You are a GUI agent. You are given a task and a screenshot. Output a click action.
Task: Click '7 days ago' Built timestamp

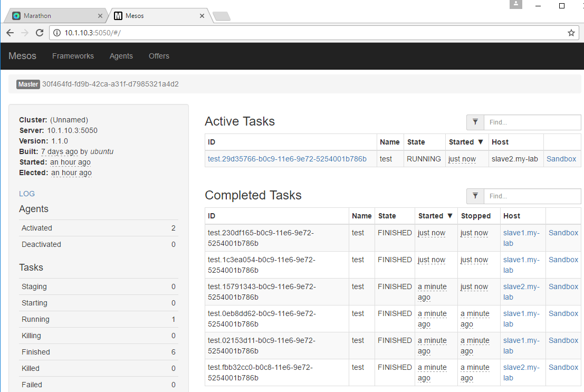point(60,151)
